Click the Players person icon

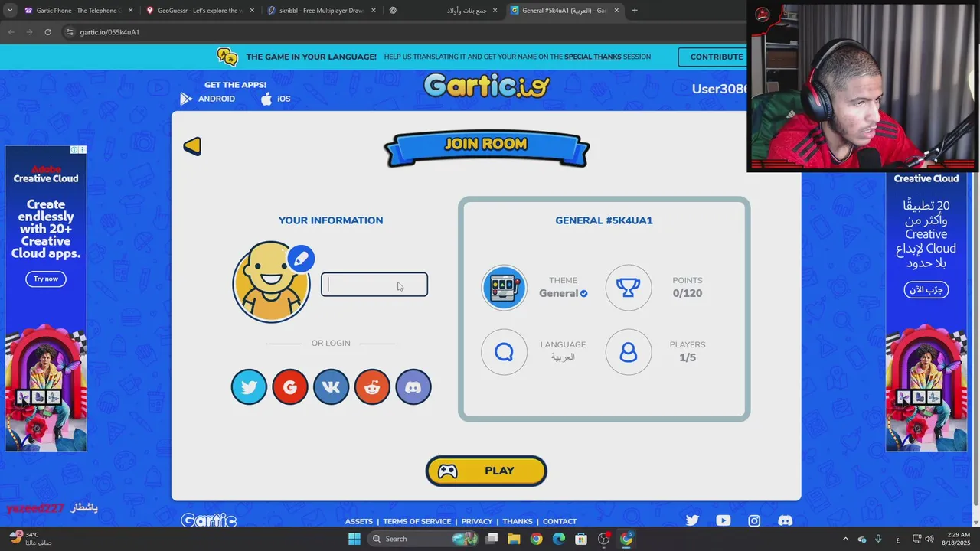click(629, 352)
